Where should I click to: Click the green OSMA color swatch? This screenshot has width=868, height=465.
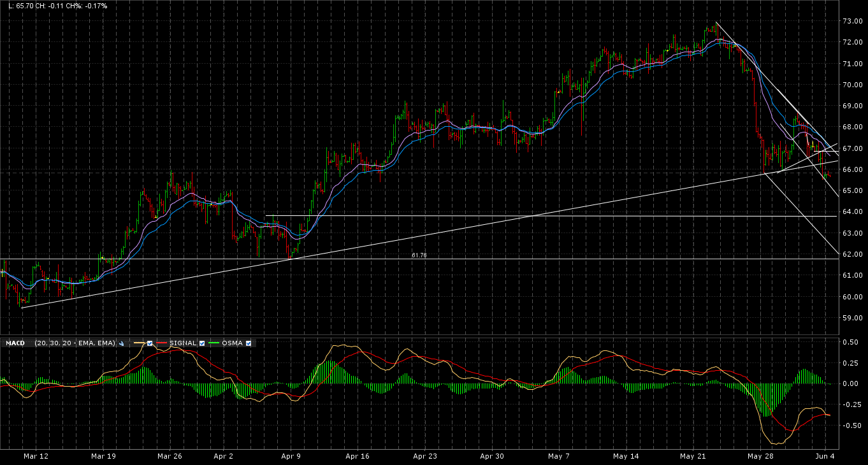coord(213,343)
